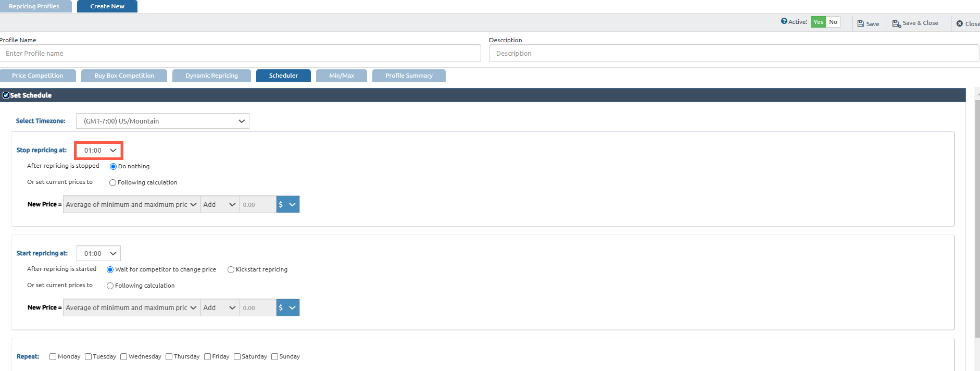The width and height of the screenshot is (980, 371).
Task: Click the Save & Close icon
Action: point(896,23)
